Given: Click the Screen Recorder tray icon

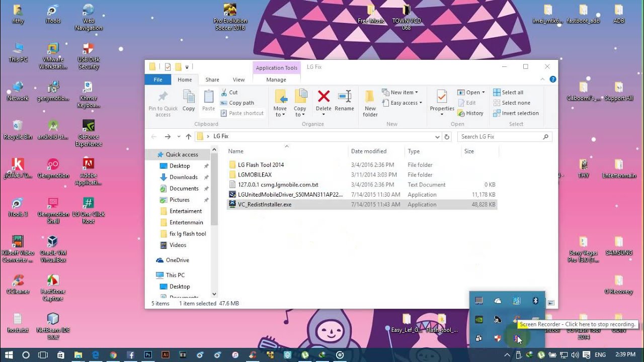Looking at the screenshot, I should (x=517, y=338).
